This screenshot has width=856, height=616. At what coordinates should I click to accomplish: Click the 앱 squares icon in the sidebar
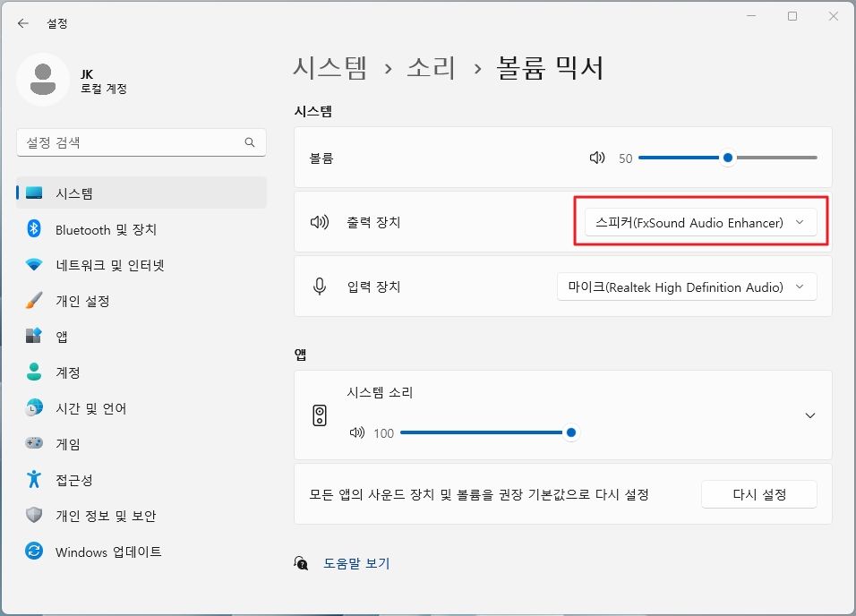[34, 336]
